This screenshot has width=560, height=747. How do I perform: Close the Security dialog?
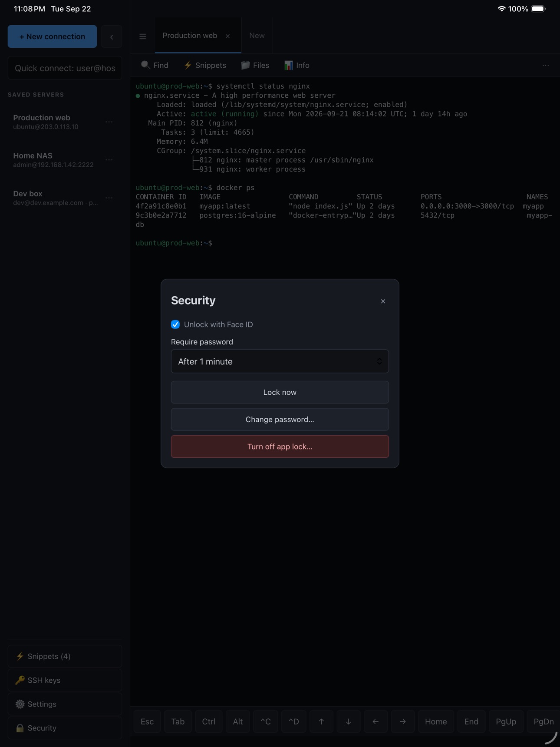click(383, 301)
